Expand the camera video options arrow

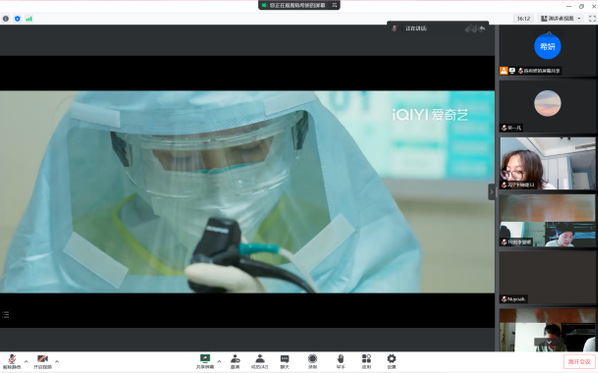(x=57, y=361)
